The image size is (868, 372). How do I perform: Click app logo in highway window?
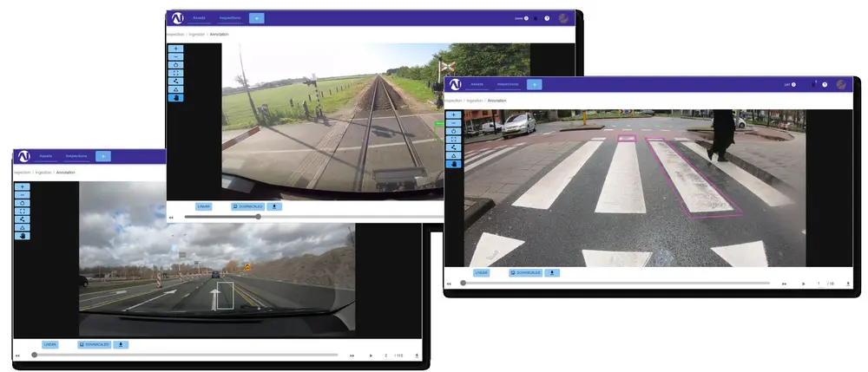click(x=23, y=156)
